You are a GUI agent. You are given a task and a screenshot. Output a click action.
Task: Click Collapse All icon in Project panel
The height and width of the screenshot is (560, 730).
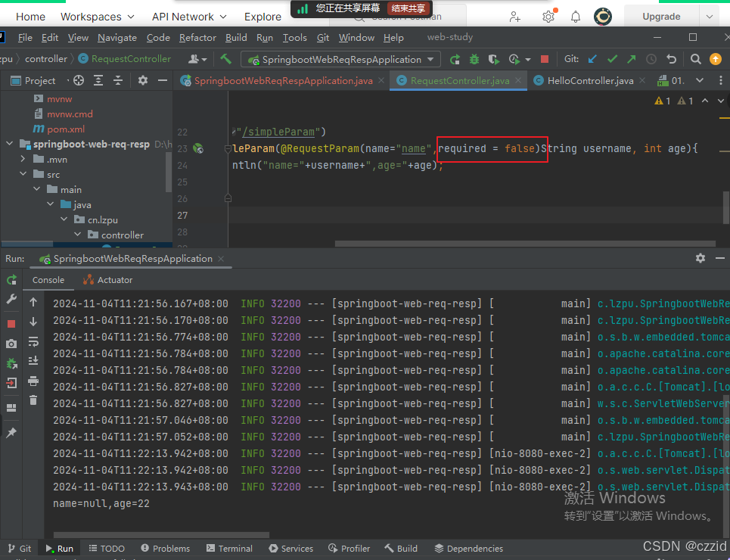tap(118, 81)
